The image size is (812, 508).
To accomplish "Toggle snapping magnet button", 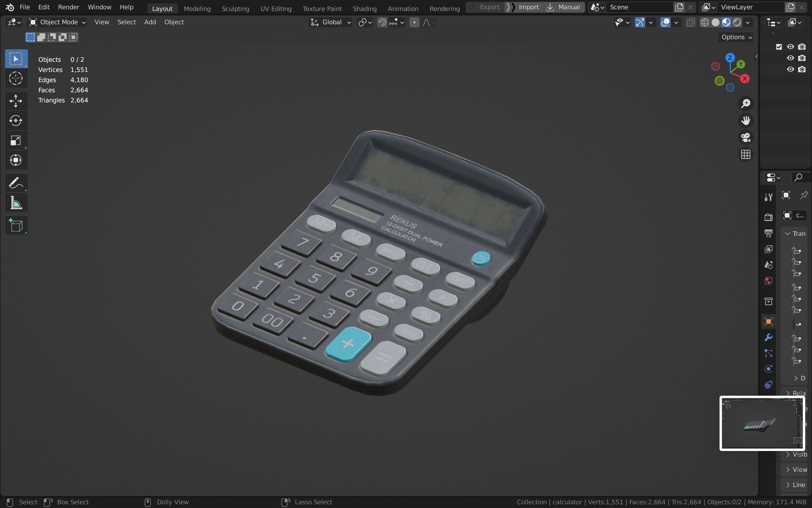I will coord(382,22).
